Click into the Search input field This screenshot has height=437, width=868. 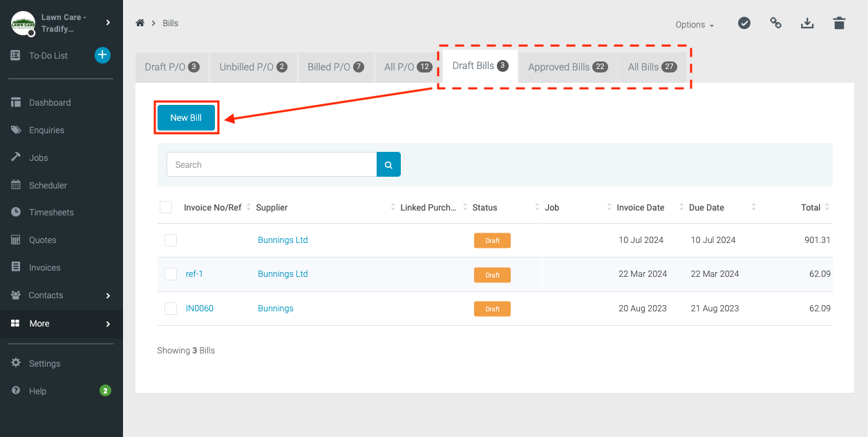pos(272,165)
